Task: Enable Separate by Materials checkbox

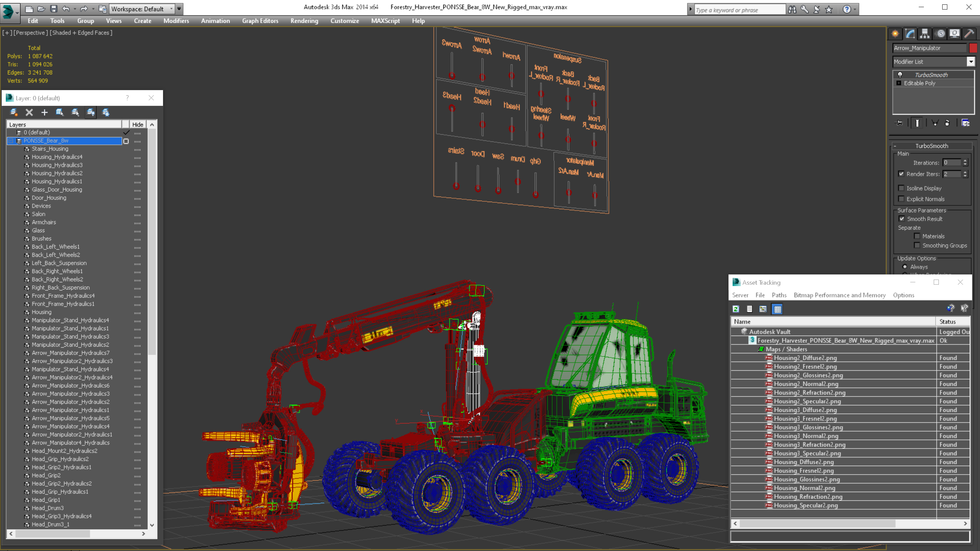Action: 917,236
